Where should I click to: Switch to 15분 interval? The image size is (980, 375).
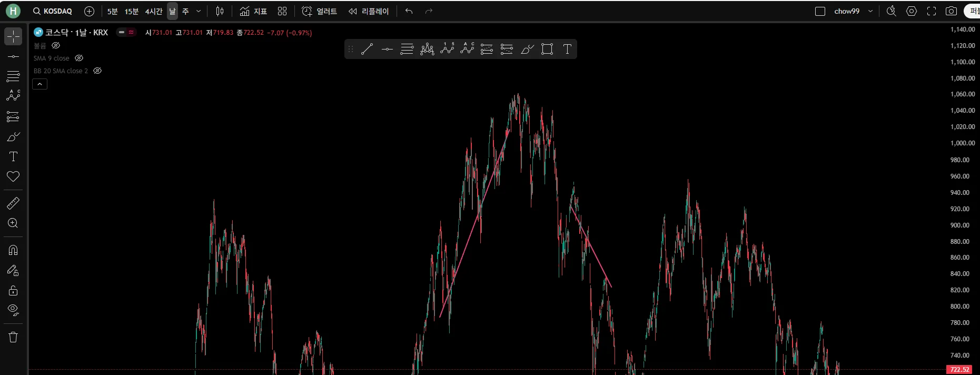(132, 11)
